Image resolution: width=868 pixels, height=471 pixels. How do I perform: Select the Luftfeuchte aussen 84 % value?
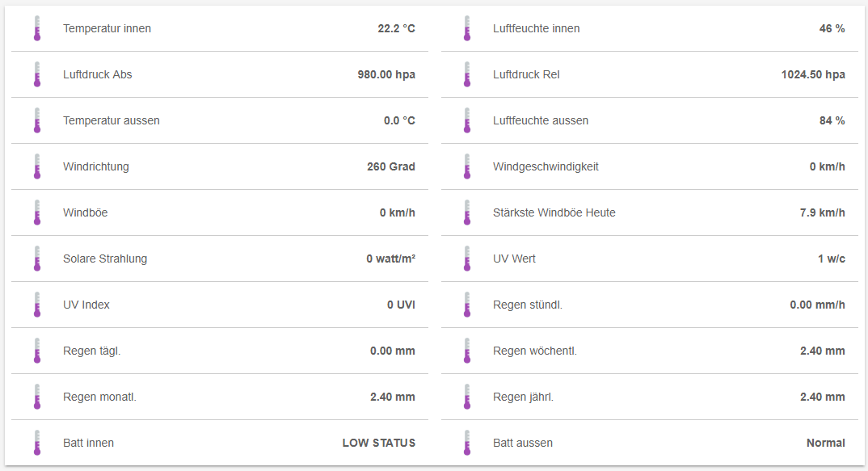tap(832, 120)
